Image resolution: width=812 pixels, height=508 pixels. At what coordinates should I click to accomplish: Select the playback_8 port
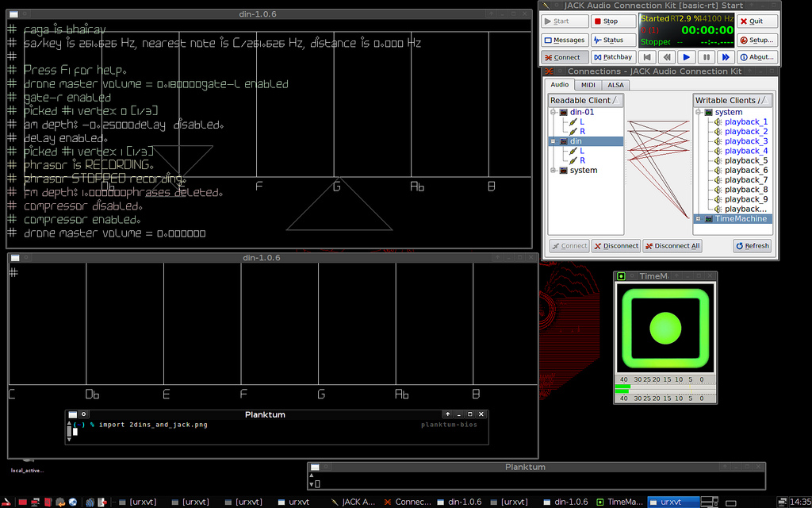746,190
